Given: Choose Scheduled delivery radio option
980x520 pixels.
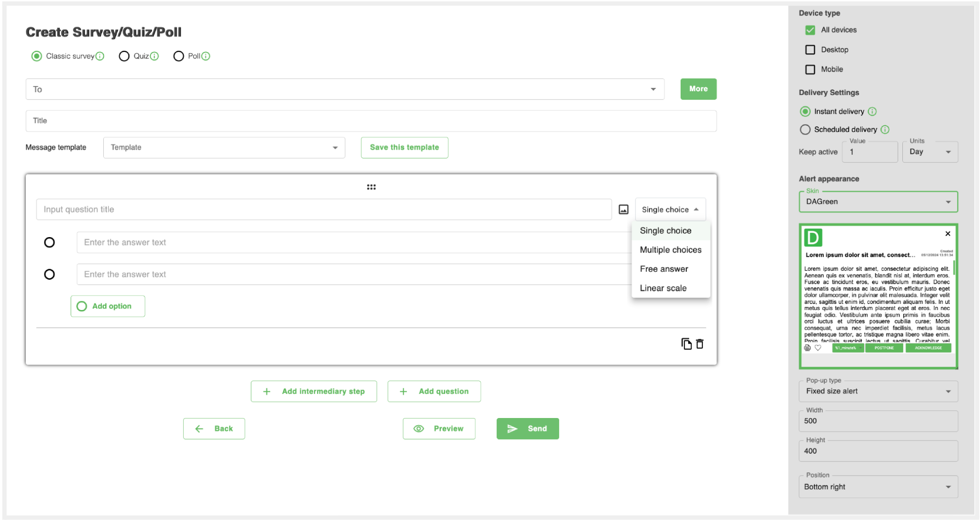Looking at the screenshot, I should [805, 130].
